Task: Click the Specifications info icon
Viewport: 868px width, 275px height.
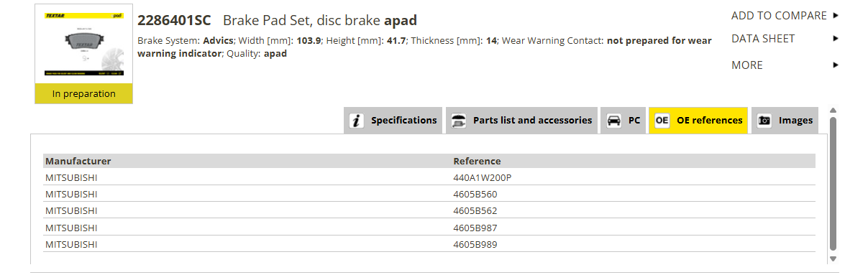Action: point(357,121)
